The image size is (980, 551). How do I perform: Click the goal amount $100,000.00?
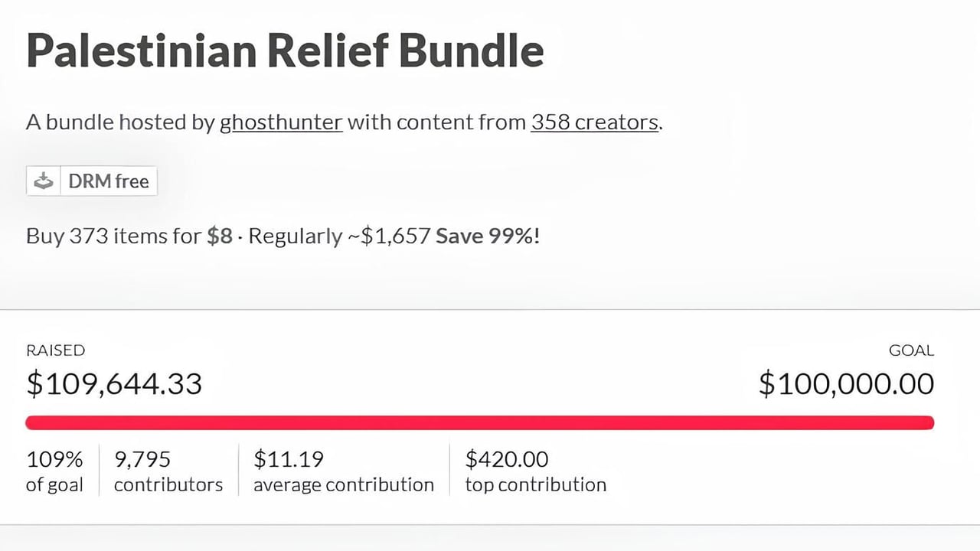pos(846,383)
